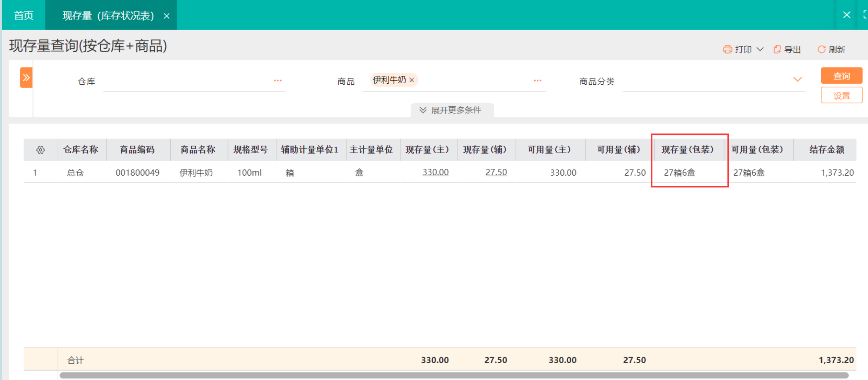This screenshot has width=868, height=380.
Task: Click the export (导出) icon
Action: pos(777,49)
